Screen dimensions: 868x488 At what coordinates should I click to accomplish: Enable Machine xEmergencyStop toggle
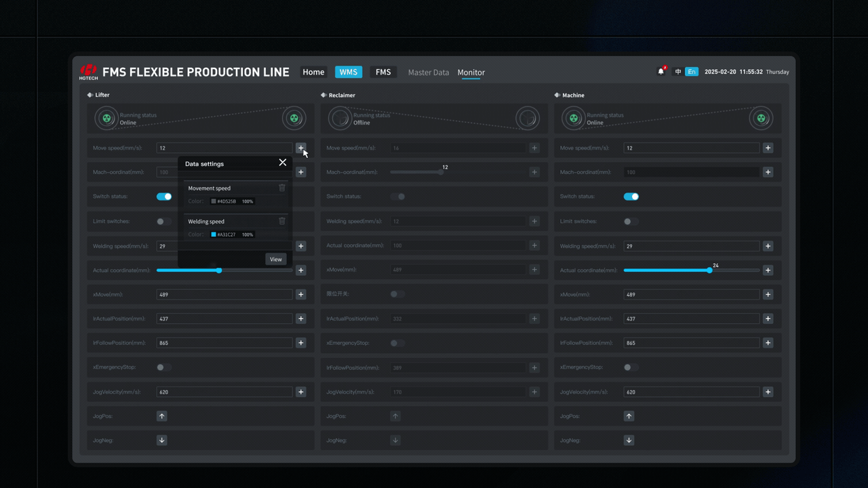click(631, 367)
